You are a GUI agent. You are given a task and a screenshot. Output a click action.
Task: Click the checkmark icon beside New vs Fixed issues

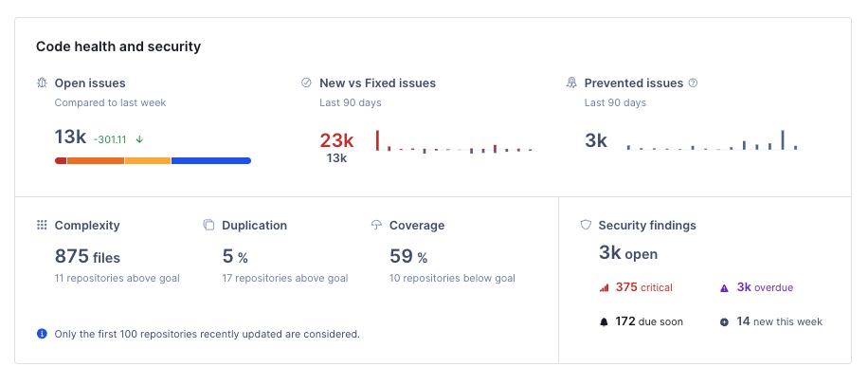coord(306,83)
